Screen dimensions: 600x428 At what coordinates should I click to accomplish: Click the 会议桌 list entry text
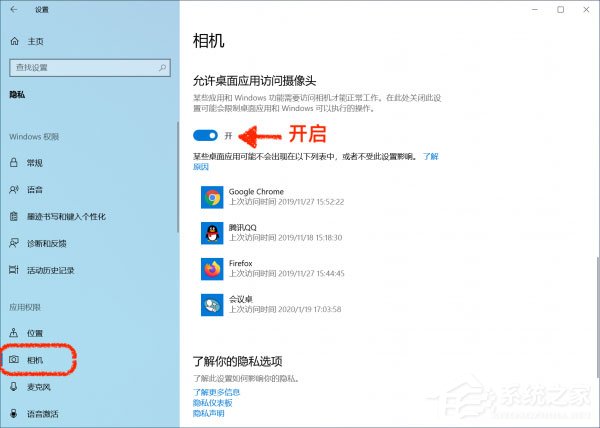[241, 299]
